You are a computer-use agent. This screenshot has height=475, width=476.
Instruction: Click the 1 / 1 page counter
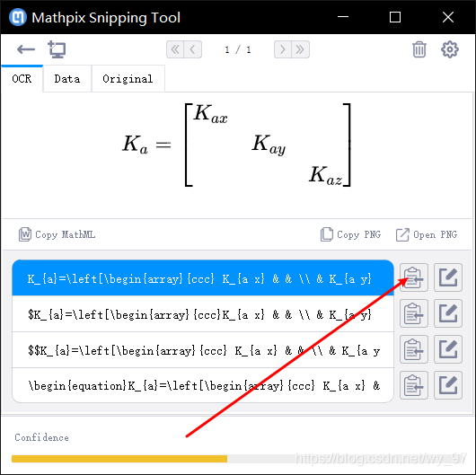click(x=238, y=49)
